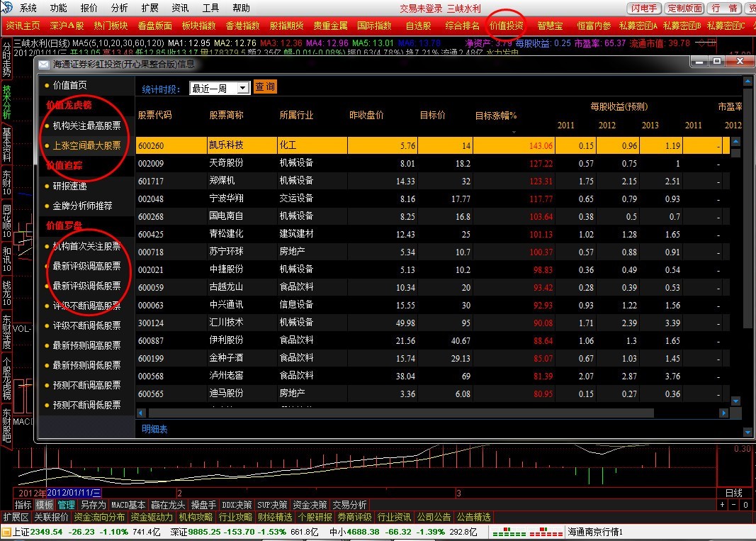Open 基本资料 side tab
This screenshot has height=541, width=756.
[6, 145]
